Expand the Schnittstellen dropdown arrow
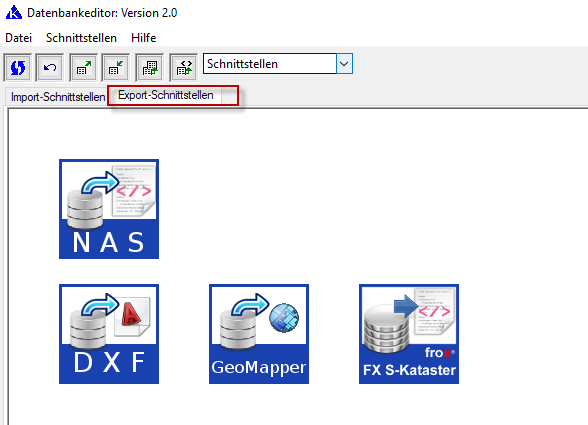This screenshot has height=425, width=588. [344, 64]
